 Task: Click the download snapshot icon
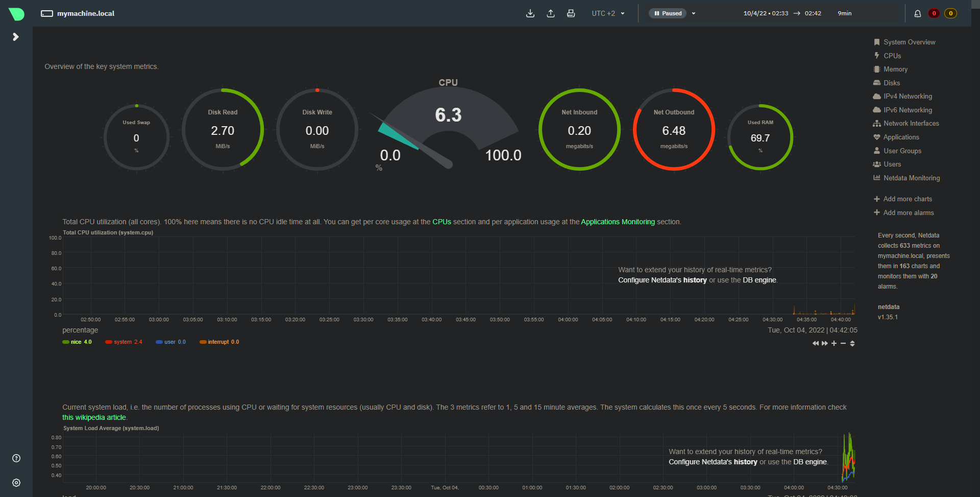[x=530, y=13]
